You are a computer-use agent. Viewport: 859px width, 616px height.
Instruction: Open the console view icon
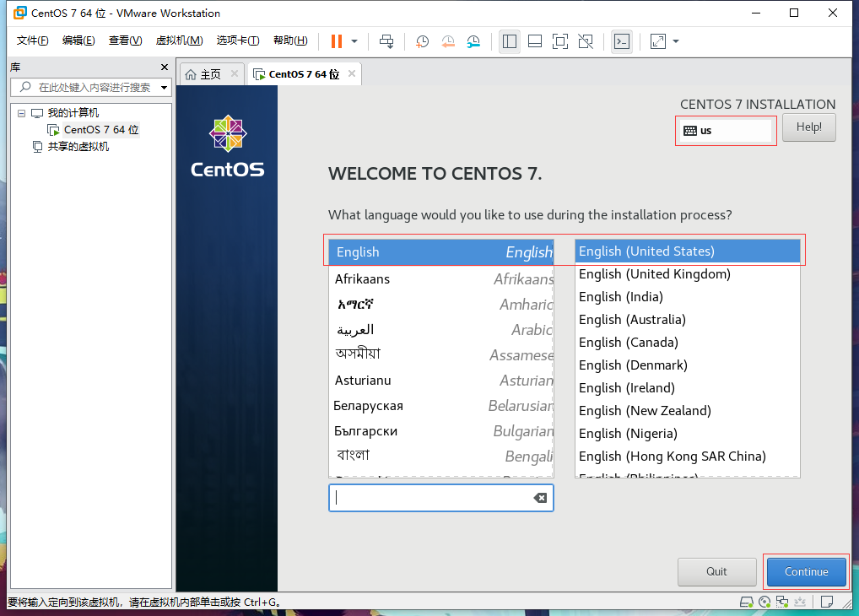622,41
